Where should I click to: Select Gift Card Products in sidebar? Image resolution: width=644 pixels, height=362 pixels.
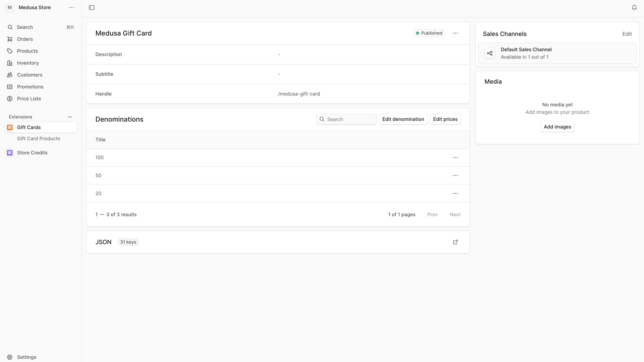coord(39,138)
